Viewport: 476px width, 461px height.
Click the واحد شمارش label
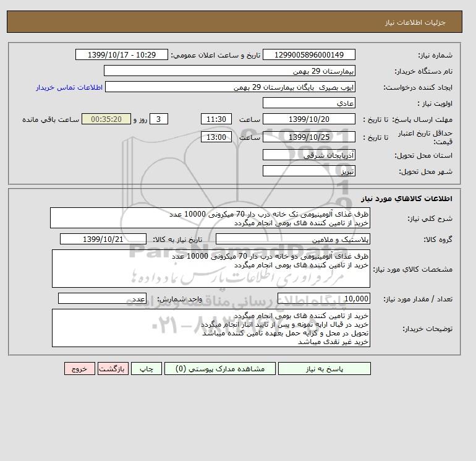[x=179, y=299]
